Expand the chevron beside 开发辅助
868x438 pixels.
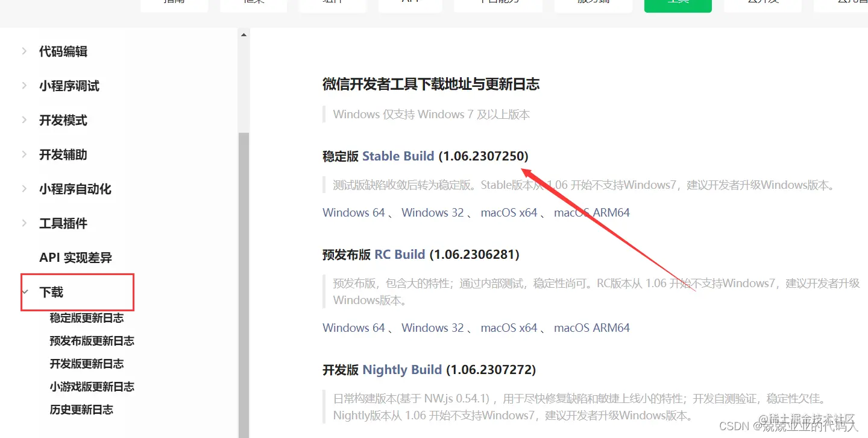pyautogui.click(x=24, y=154)
